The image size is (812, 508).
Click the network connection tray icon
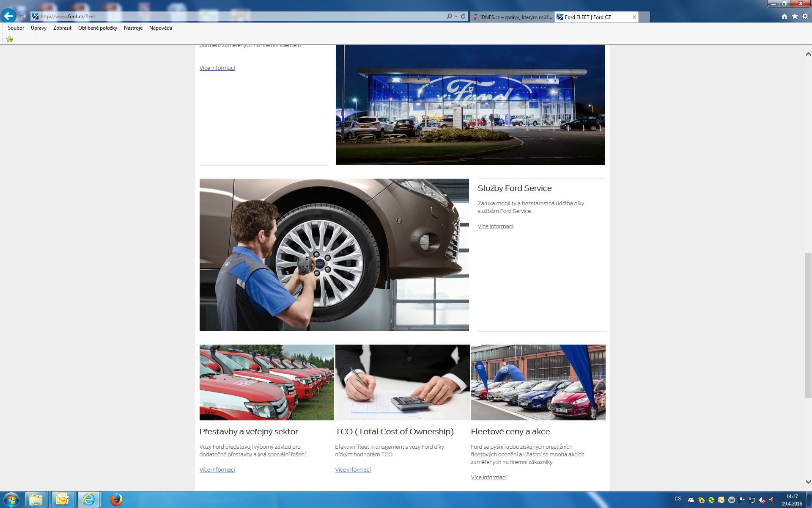(752, 500)
